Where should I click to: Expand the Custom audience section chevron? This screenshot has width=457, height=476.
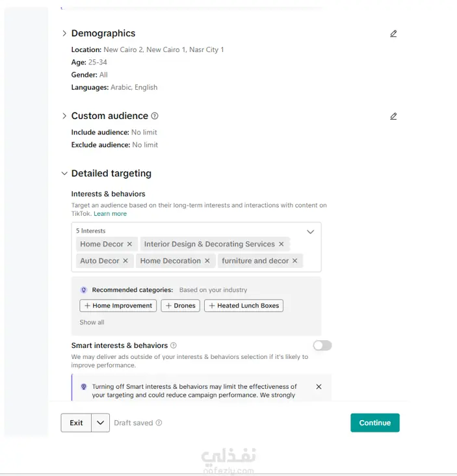point(64,116)
